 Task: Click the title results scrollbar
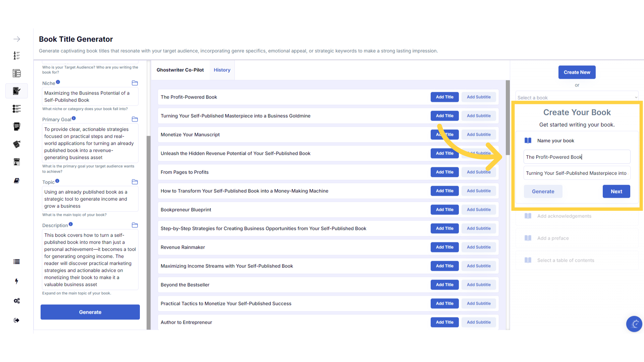(x=508, y=117)
